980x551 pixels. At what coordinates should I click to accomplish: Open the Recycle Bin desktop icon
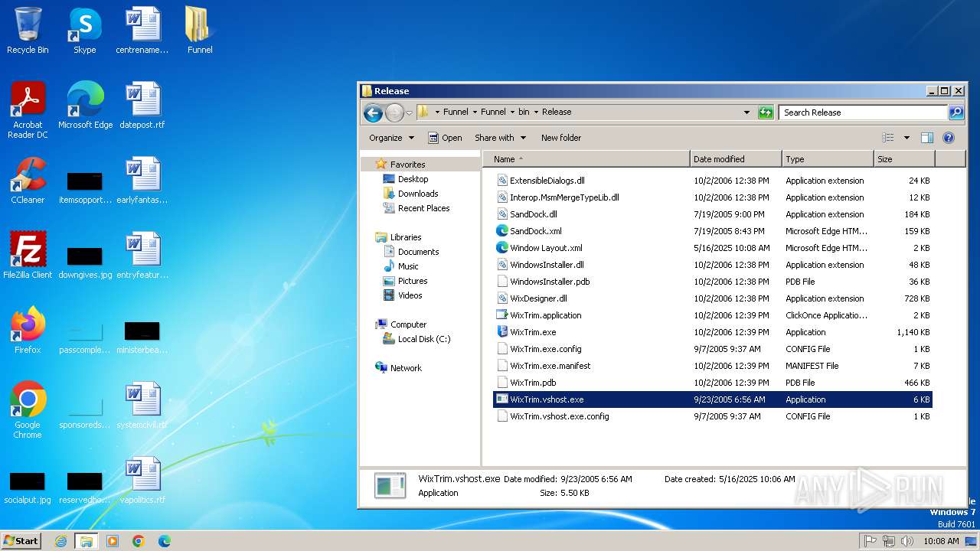tap(28, 31)
